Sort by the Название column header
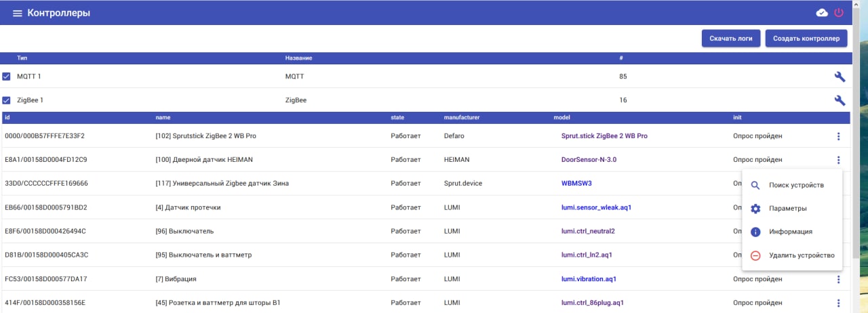Image resolution: width=868 pixels, height=313 pixels. coord(298,58)
